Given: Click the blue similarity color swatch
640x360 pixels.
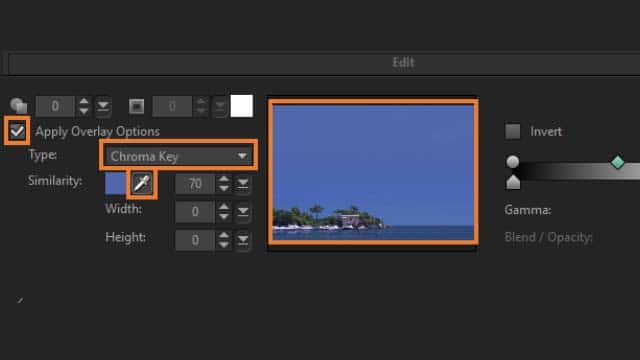Looking at the screenshot, I should [x=116, y=184].
